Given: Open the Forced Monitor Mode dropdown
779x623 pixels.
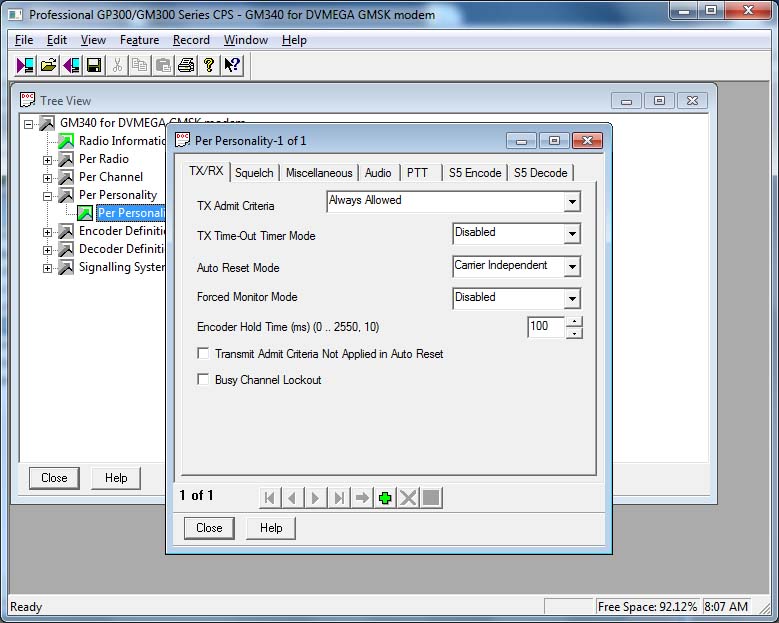Looking at the screenshot, I should click(572, 299).
